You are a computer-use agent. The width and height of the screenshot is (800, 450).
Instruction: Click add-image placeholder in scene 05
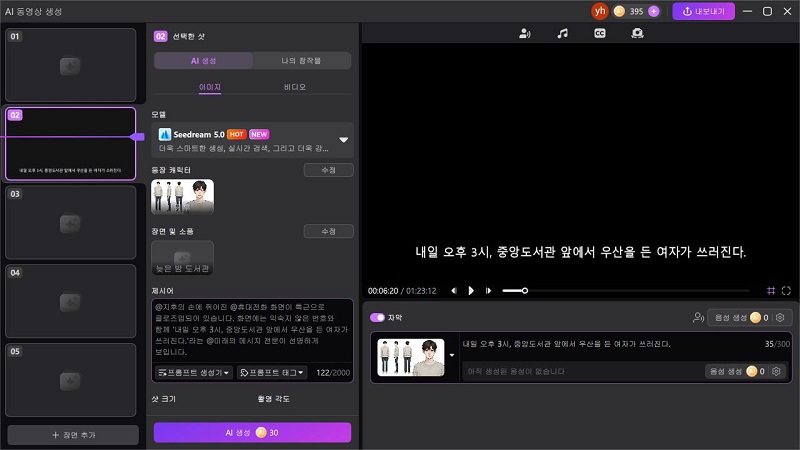[x=70, y=381]
